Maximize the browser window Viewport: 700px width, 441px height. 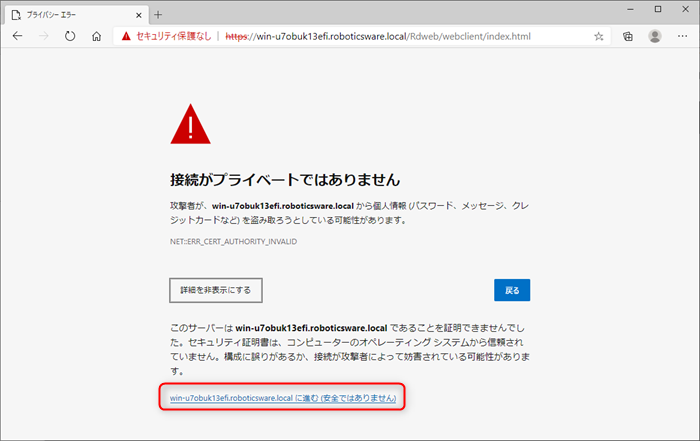click(658, 9)
